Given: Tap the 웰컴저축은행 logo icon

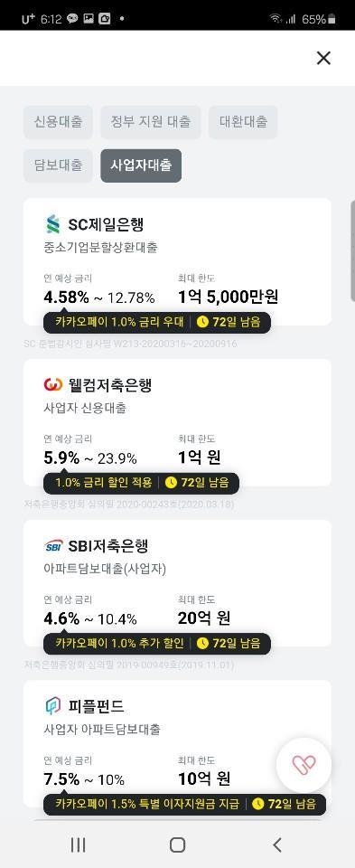Looking at the screenshot, I should pos(53,384).
